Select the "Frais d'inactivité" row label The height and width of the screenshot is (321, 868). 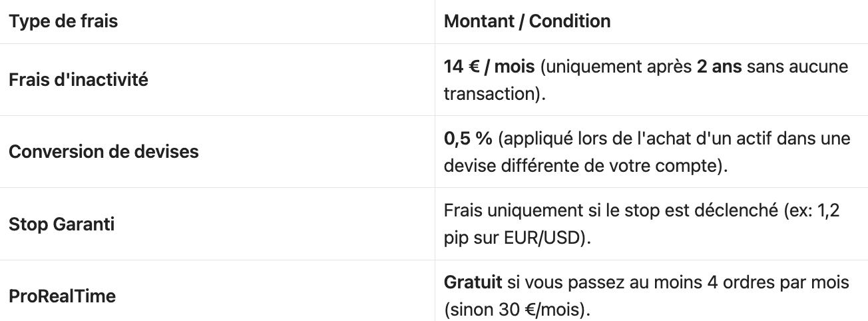point(79,80)
